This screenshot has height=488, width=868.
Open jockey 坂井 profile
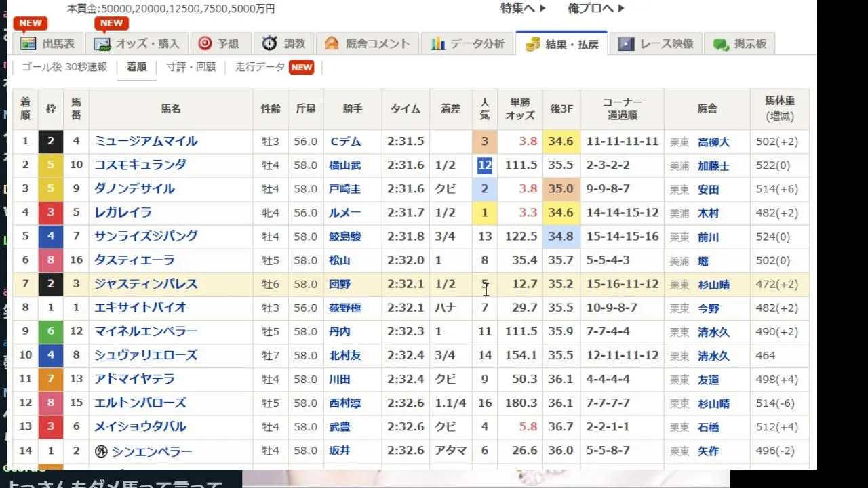[x=340, y=451]
